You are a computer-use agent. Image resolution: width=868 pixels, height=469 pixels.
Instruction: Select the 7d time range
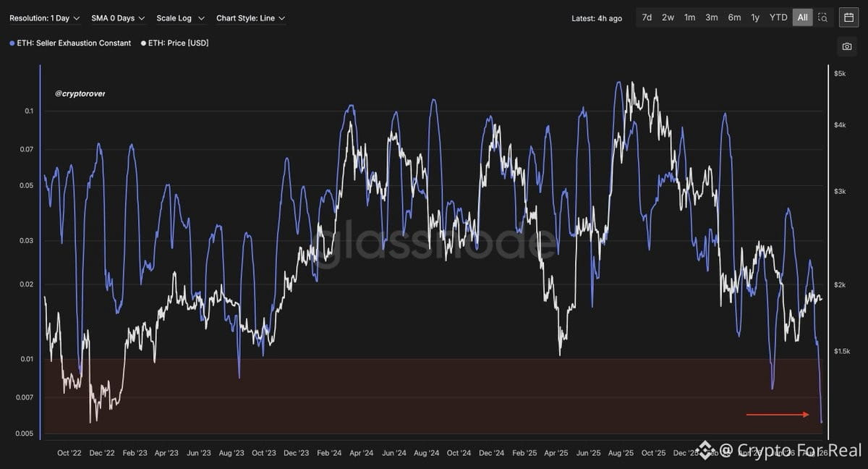pos(647,17)
